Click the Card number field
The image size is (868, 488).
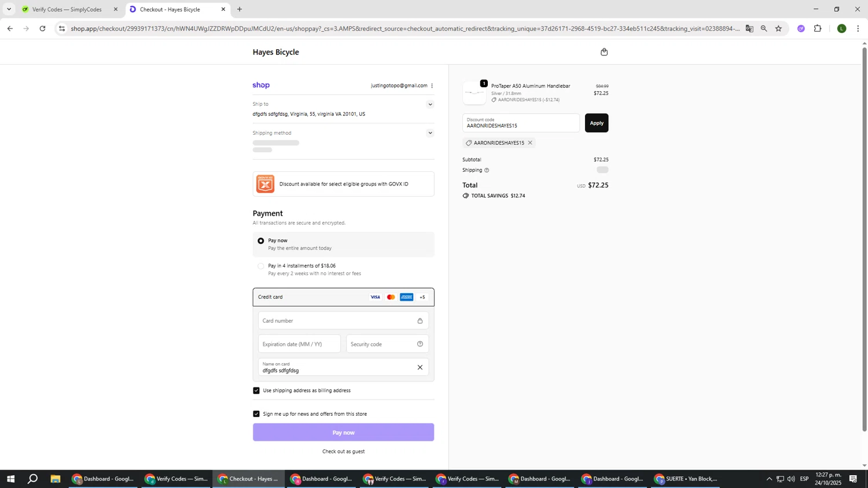click(x=344, y=321)
